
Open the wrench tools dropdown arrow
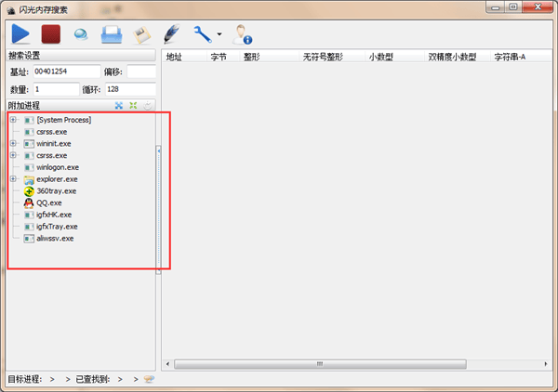[x=219, y=35]
